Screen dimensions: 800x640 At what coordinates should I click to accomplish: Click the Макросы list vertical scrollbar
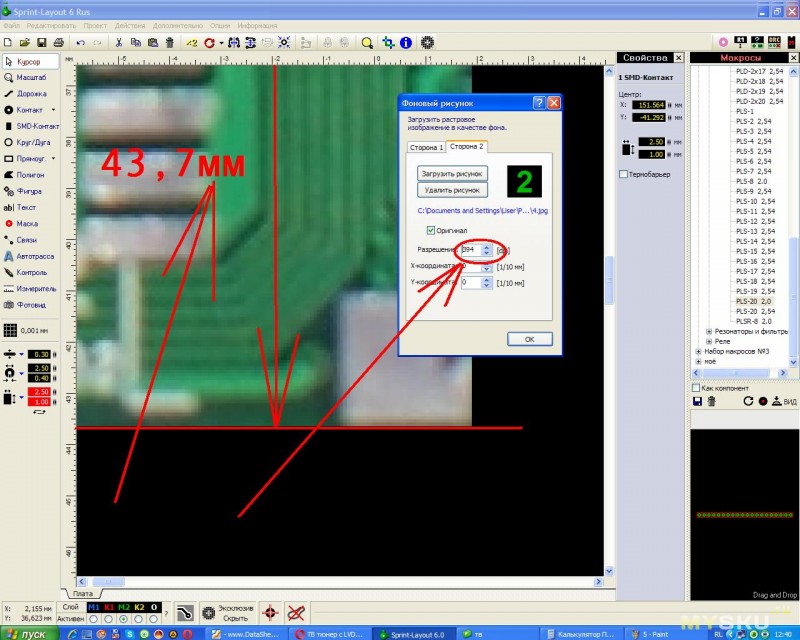coord(793,217)
